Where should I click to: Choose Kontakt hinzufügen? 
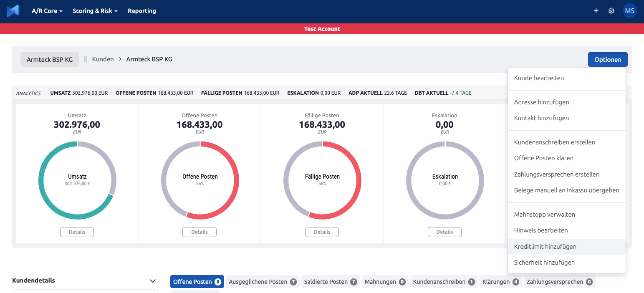coord(567,118)
